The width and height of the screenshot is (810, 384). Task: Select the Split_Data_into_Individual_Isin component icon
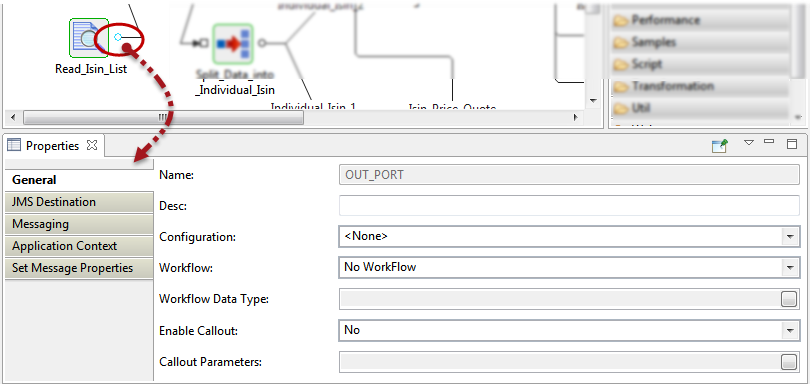pyautogui.click(x=233, y=43)
